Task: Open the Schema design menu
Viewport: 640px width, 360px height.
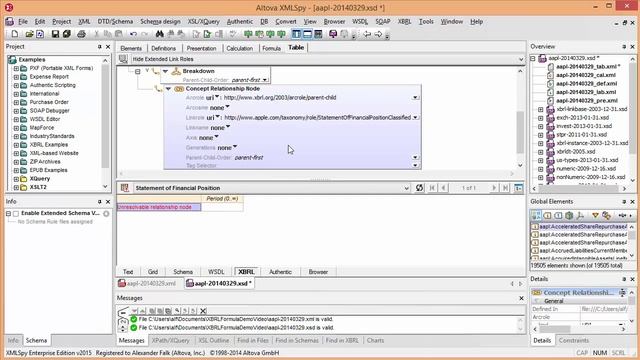Action: pyautogui.click(x=160, y=22)
